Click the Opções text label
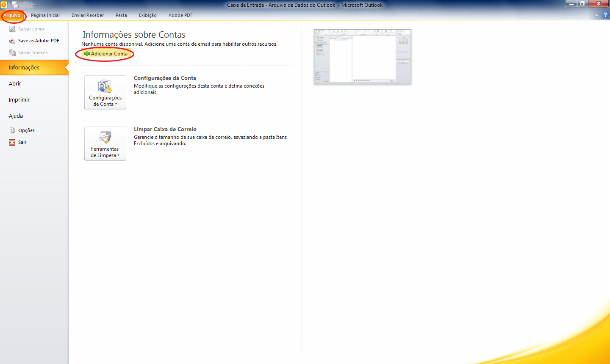The height and width of the screenshot is (364, 610). [26, 130]
